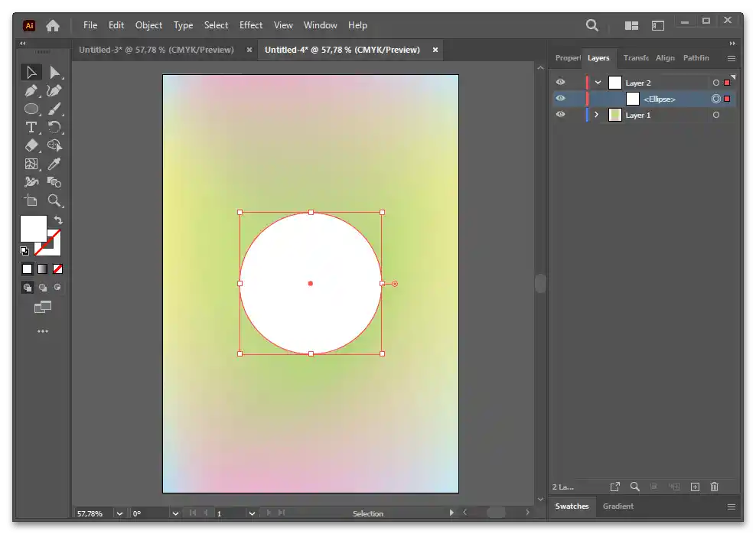The width and height of the screenshot is (756, 534).
Task: Select the Pen tool
Action: click(31, 91)
